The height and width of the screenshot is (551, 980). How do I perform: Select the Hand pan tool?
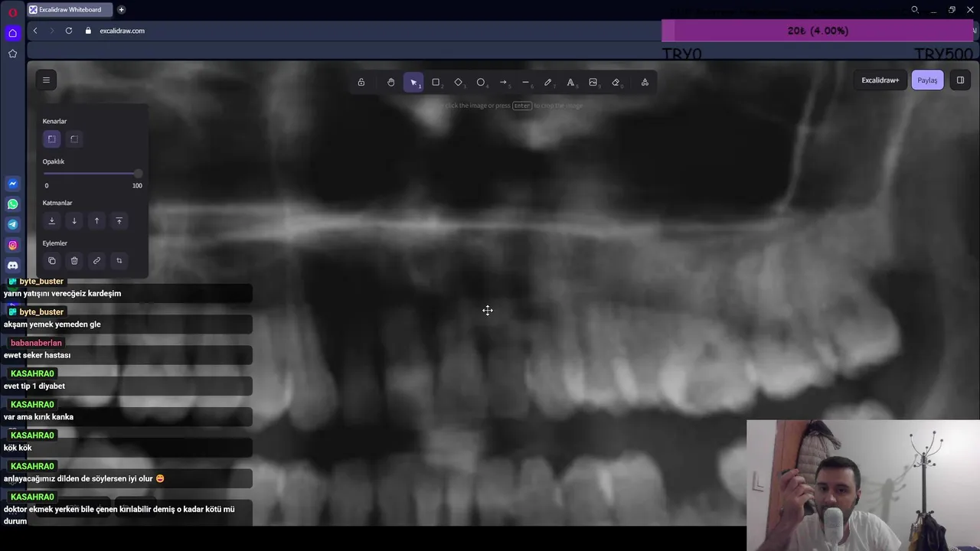click(x=391, y=83)
